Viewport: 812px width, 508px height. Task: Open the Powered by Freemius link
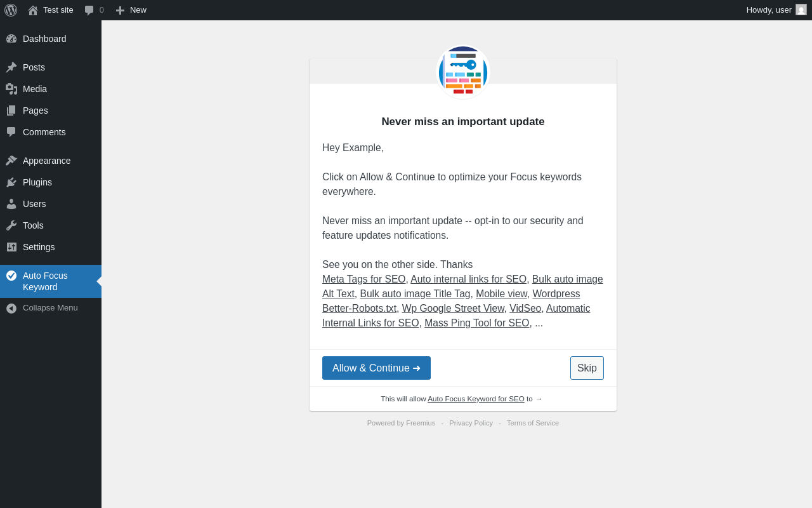click(401, 423)
